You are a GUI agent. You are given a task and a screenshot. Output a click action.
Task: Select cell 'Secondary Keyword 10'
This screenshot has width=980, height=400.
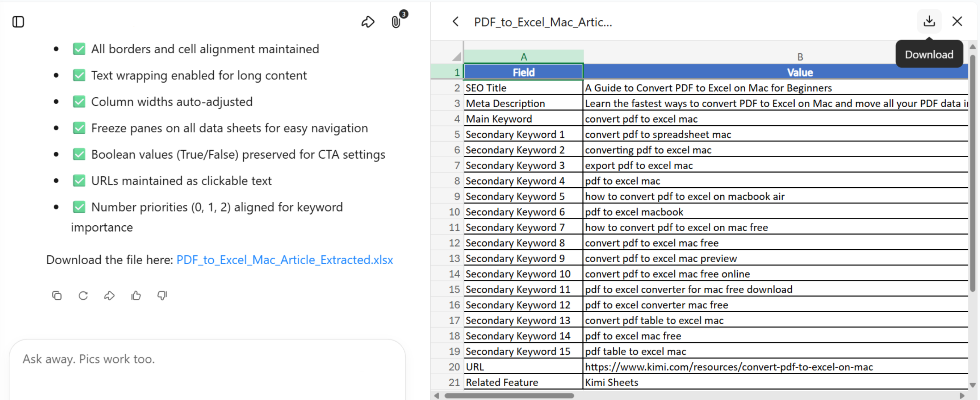coord(523,274)
